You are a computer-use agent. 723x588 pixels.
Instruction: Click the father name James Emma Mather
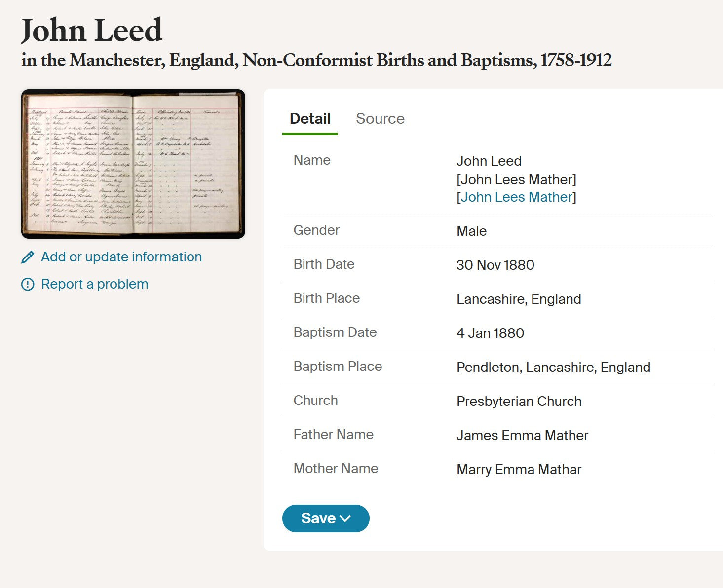coord(522,436)
